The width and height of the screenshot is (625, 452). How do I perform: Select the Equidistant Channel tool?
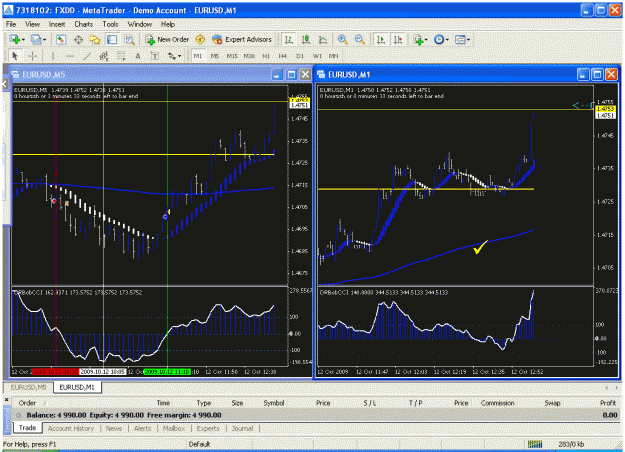(x=104, y=56)
